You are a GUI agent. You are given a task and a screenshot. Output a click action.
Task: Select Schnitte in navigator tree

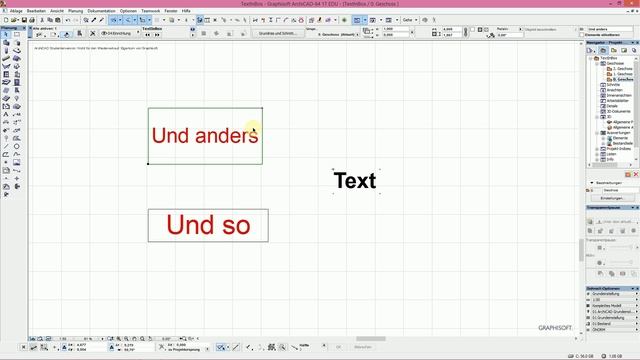[x=613, y=84]
